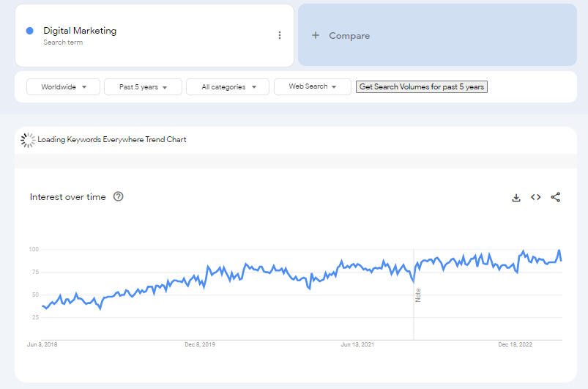Click the Dec 8, 2019 axis label
588x389 pixels.
click(x=200, y=344)
